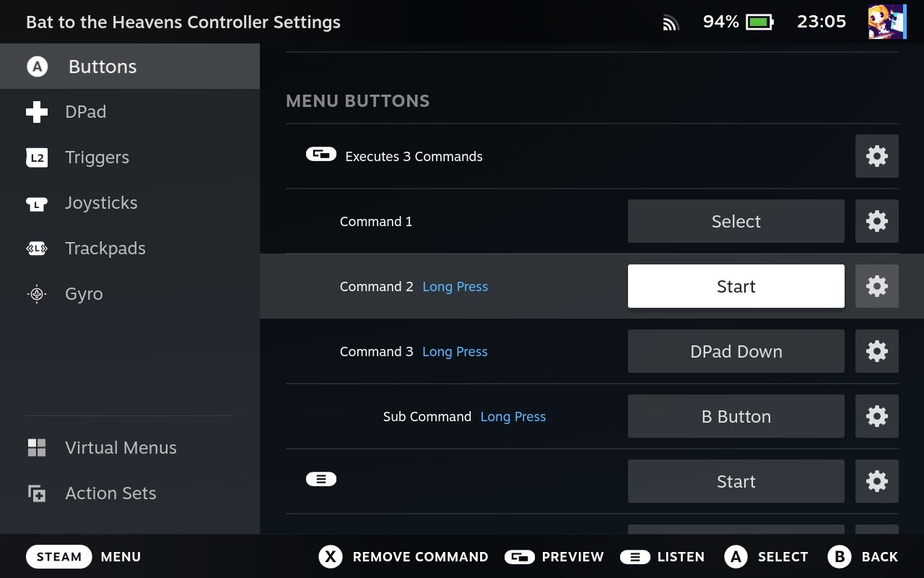924x578 pixels.
Task: Open gear settings for B Button sub command
Action: click(x=876, y=416)
